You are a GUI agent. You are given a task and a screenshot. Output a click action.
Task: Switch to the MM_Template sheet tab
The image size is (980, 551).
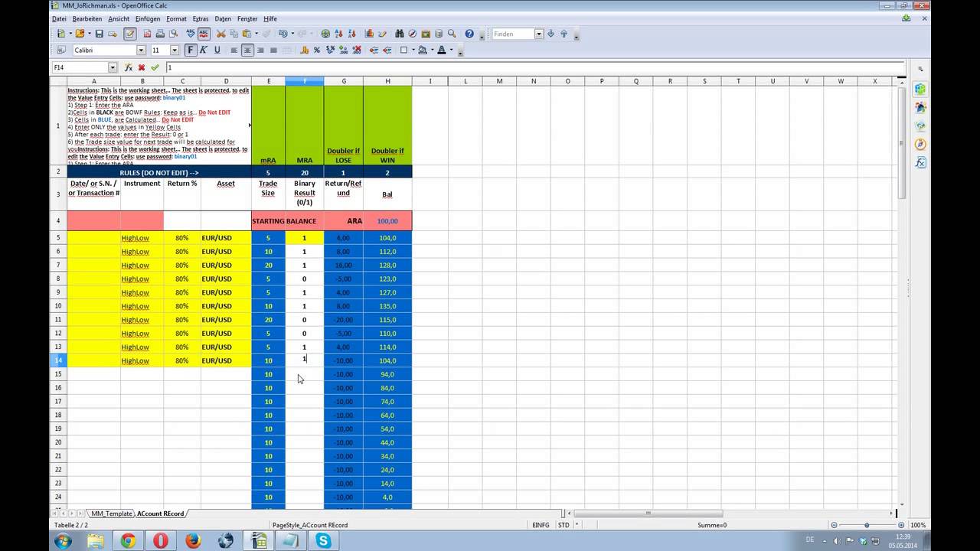[x=111, y=514]
